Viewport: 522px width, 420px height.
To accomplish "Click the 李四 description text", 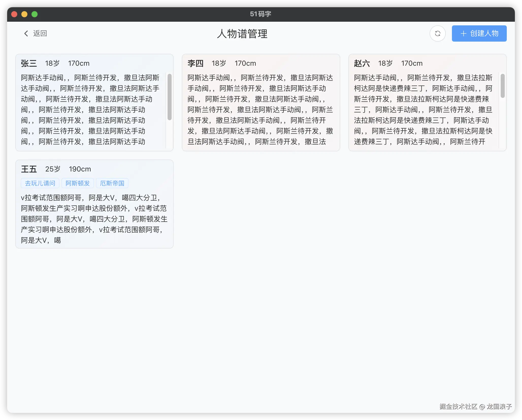I will coord(260,110).
